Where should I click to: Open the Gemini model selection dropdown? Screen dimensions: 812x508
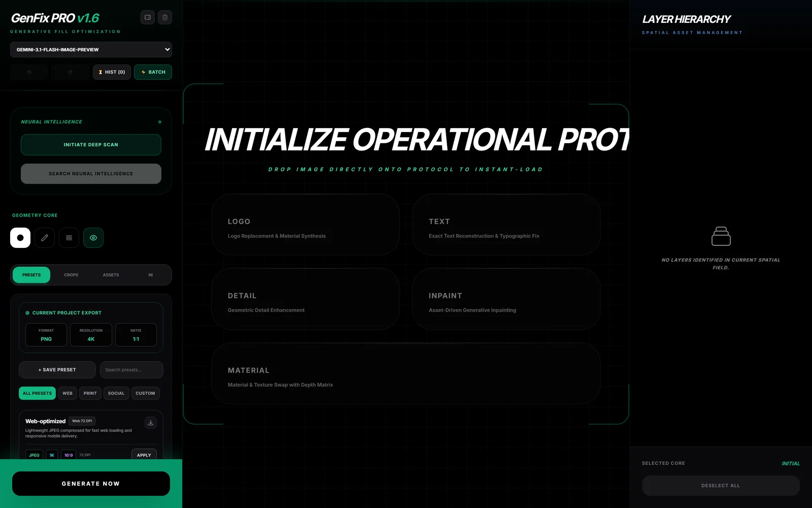click(x=91, y=50)
